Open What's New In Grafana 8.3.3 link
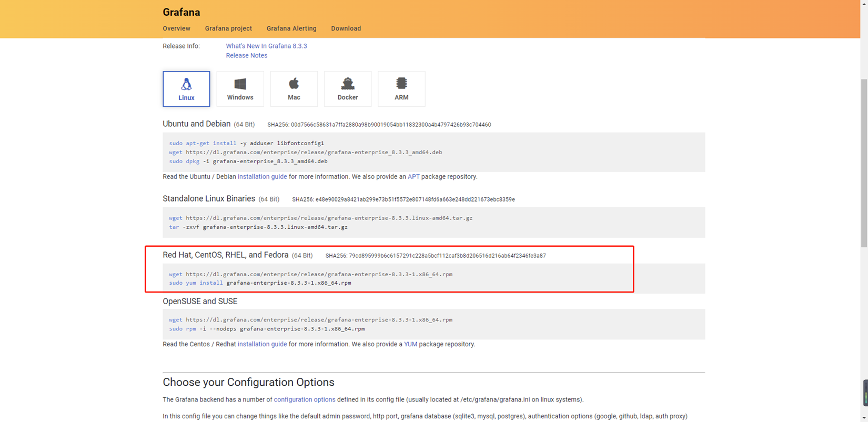Image resolution: width=868 pixels, height=422 pixels. pos(266,46)
